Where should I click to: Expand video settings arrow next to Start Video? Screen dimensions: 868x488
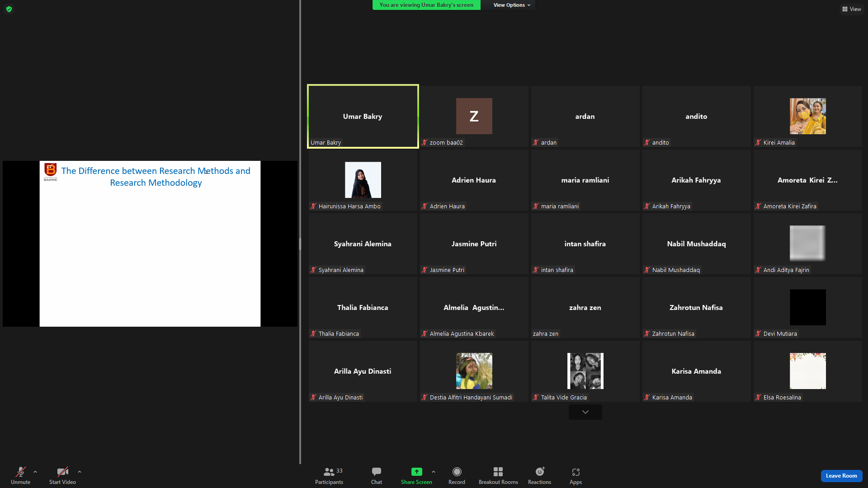click(x=80, y=472)
